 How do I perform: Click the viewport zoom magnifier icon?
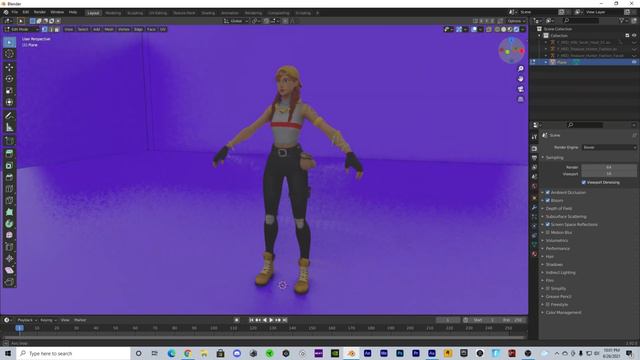pyautogui.click(x=520, y=69)
